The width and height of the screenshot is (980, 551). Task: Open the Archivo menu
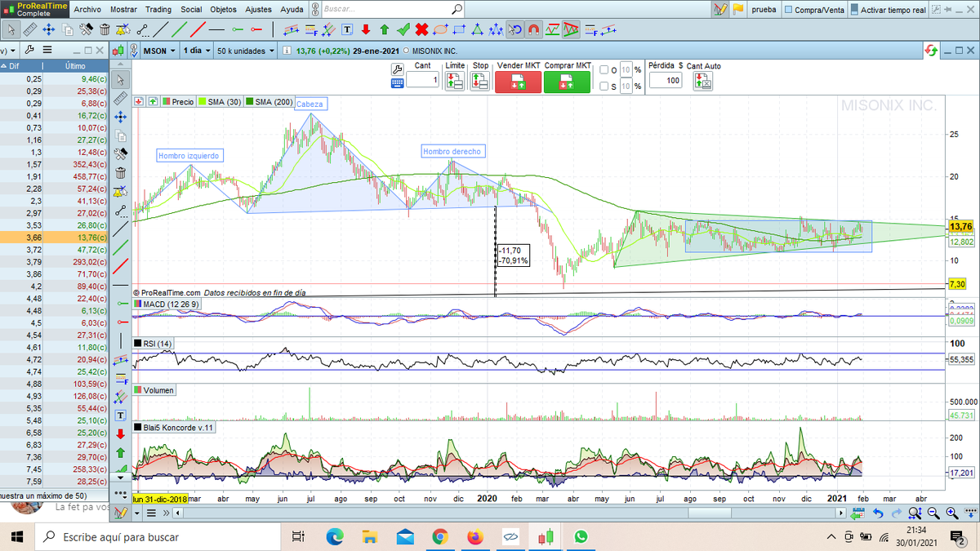pos(87,10)
